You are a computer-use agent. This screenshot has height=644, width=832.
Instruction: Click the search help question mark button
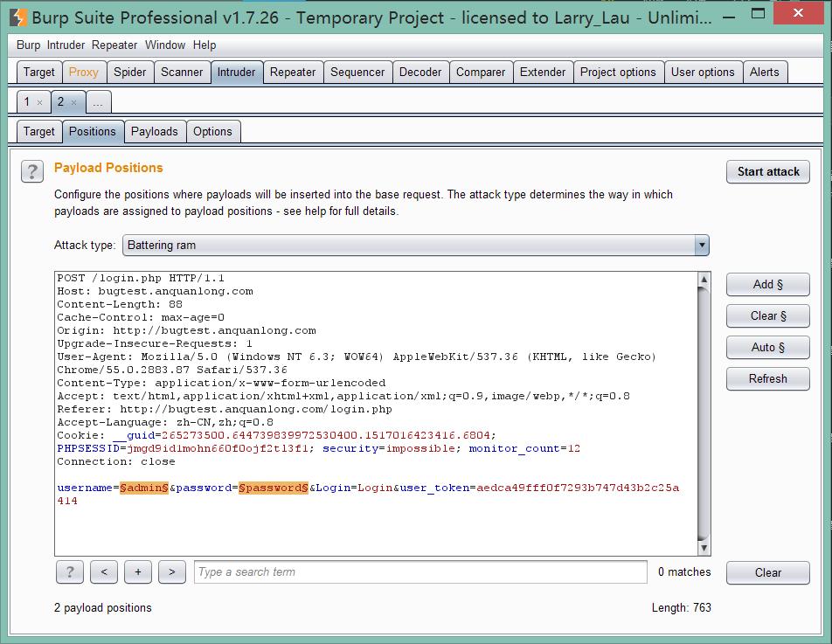coord(69,572)
